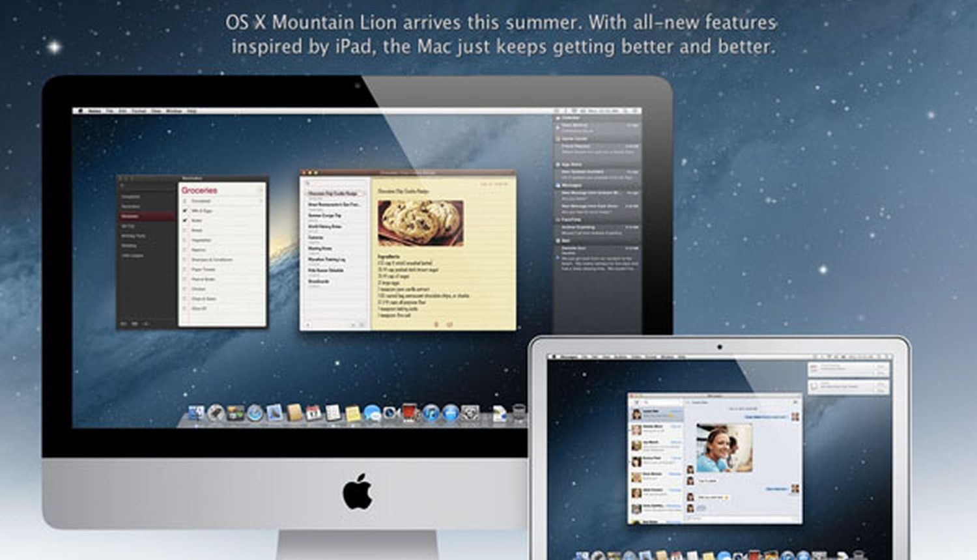Viewport: 977px width, 560px height.
Task: Check the Peanut Butter reminder checkbox
Action: pos(186,279)
